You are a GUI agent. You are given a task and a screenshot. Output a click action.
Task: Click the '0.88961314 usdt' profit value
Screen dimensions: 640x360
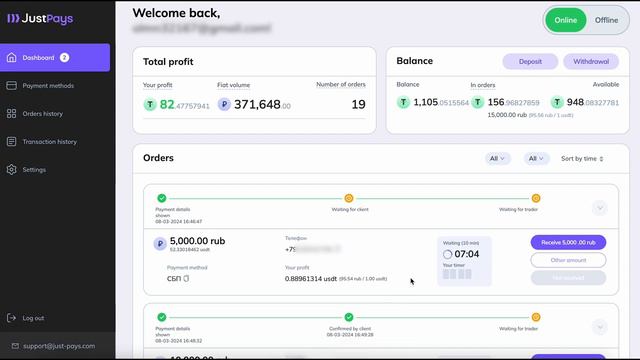311,279
